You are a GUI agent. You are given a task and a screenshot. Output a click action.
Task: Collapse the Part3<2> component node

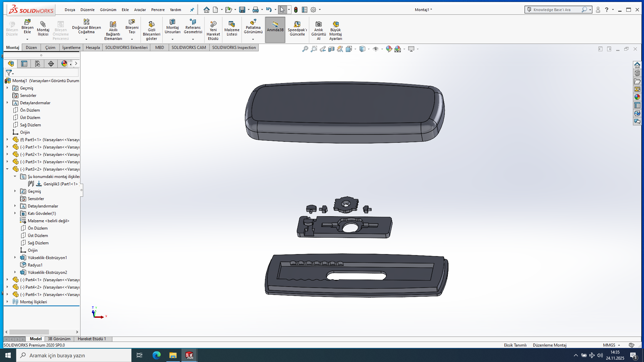(7, 169)
